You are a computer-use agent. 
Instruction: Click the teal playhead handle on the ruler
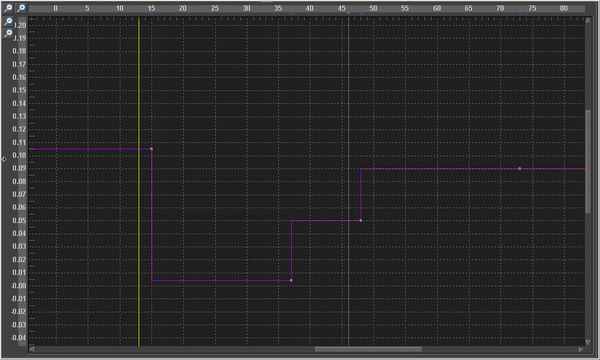[349, 13]
